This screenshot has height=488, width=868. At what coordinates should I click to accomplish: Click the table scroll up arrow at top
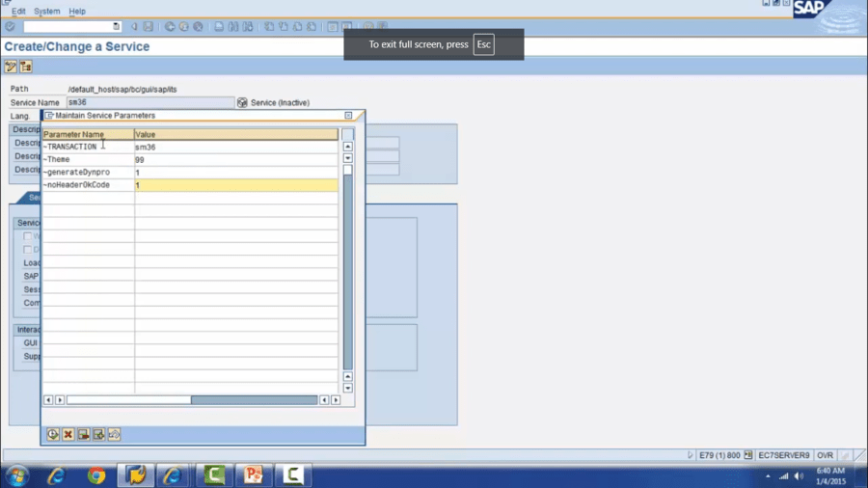(347, 147)
